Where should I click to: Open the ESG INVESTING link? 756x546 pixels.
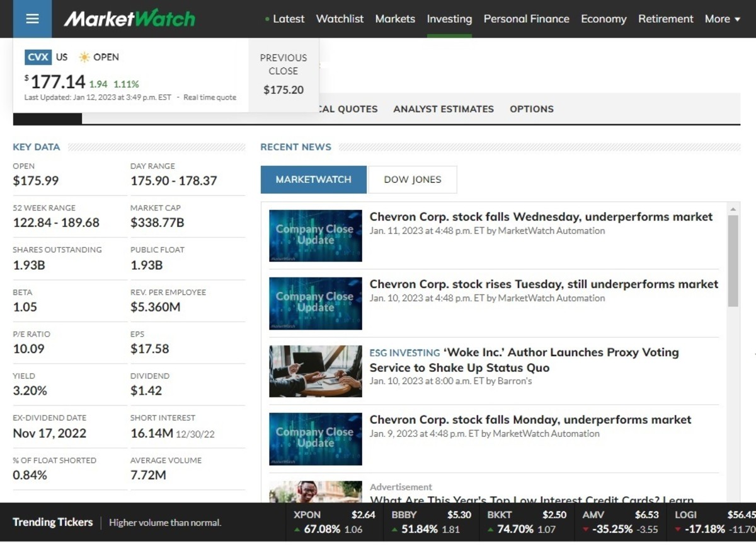point(404,352)
